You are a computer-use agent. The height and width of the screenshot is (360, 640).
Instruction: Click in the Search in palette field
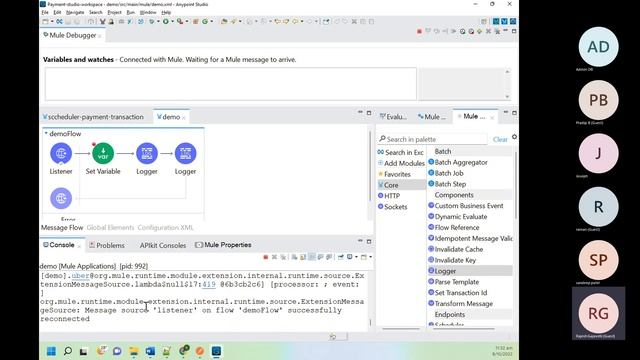coord(433,139)
